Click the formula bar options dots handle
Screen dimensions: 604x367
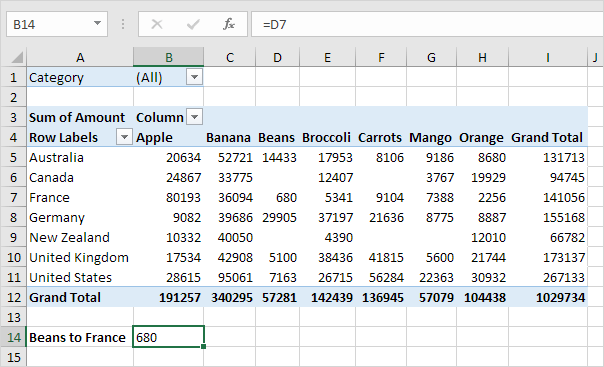[x=123, y=24]
